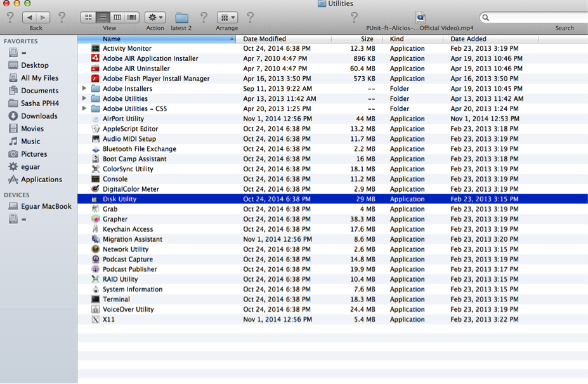Click the Search field
The width and height of the screenshot is (588, 384).
[534, 17]
